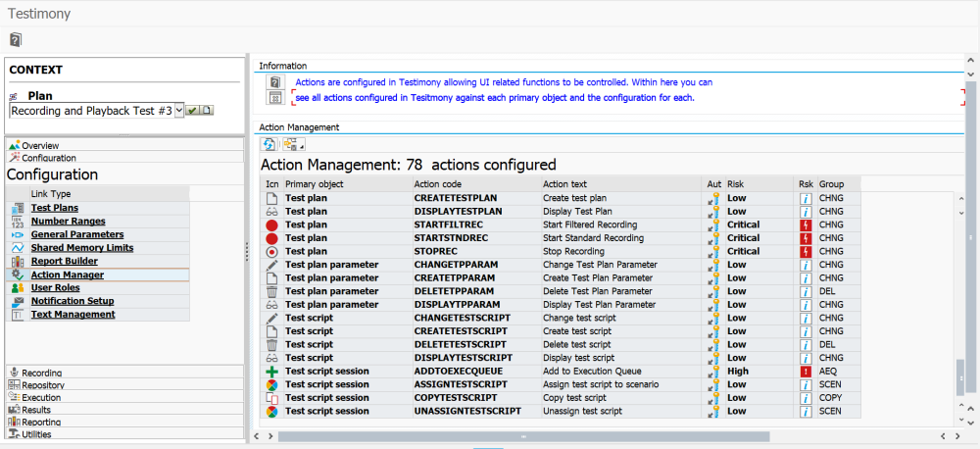Viewport: 980px width, 449px height.
Task: Click the Risk column header
Action: [760, 184]
